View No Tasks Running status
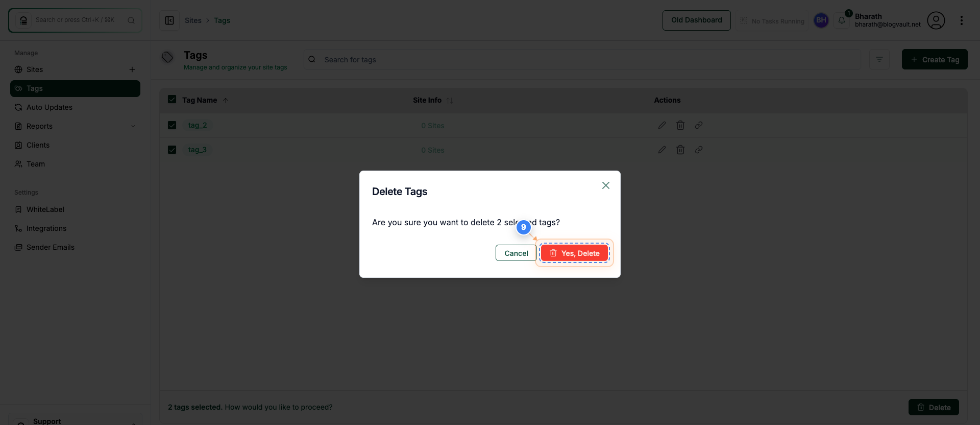980x425 pixels. point(772,21)
